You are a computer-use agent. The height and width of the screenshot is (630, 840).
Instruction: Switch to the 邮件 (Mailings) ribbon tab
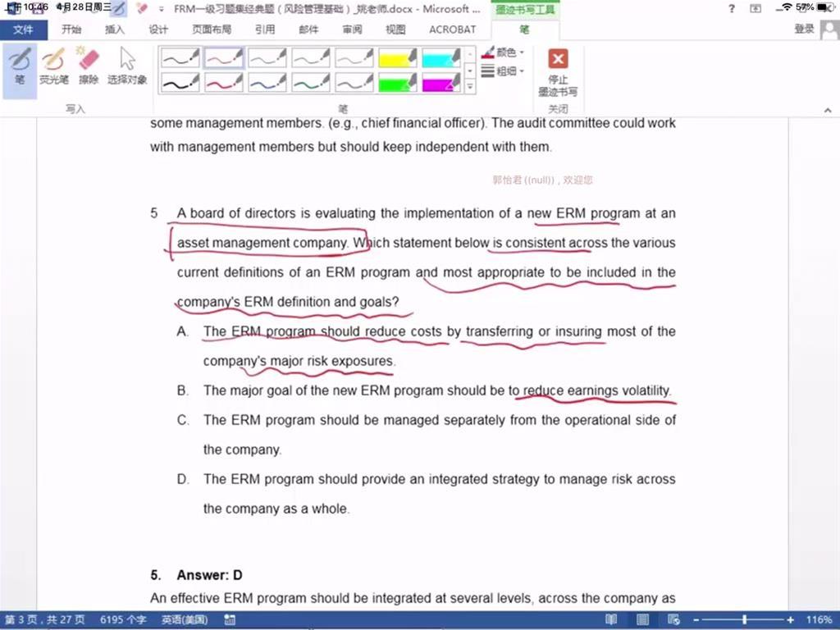point(308,30)
